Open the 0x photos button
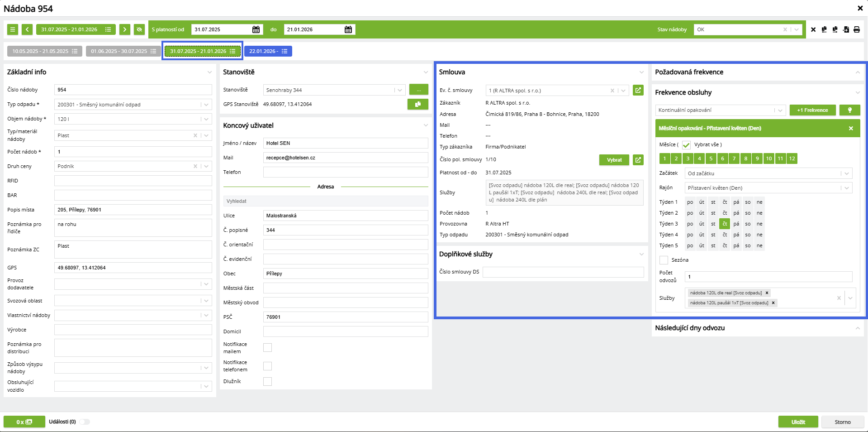This screenshot has width=868, height=432. tap(24, 422)
